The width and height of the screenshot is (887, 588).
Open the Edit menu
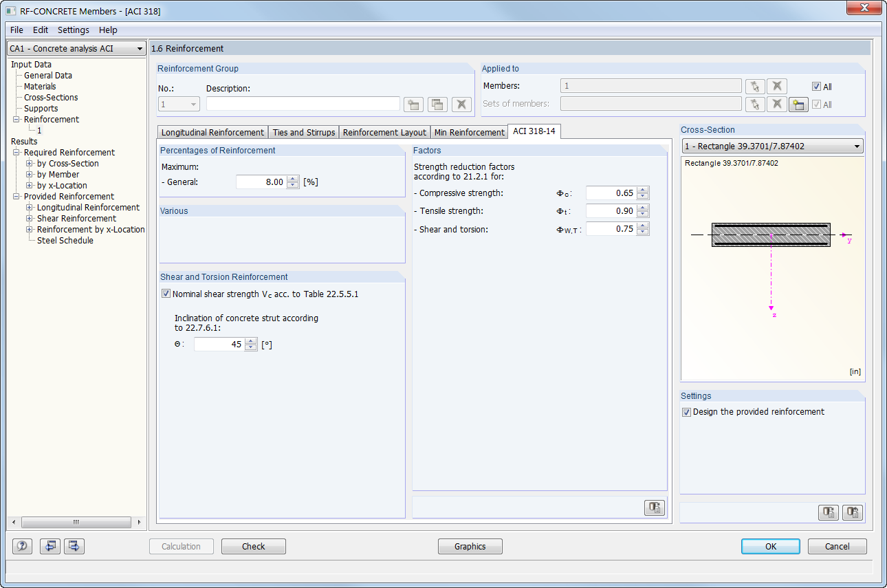(41, 30)
